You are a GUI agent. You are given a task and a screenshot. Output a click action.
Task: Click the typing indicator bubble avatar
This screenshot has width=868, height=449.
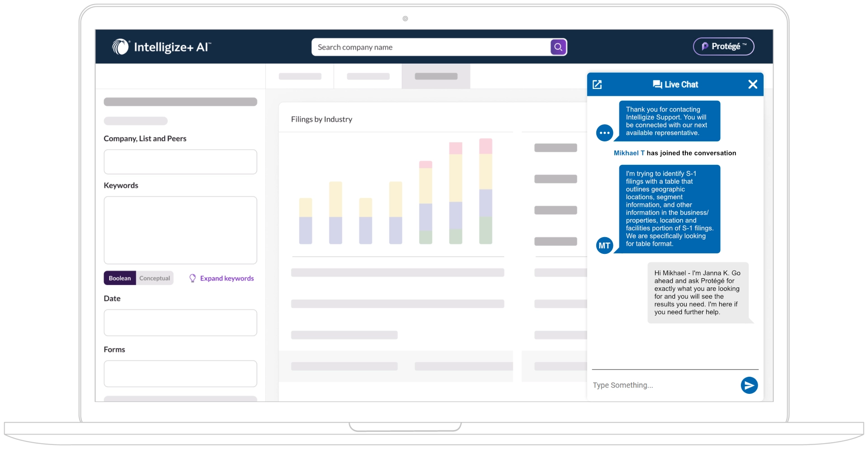(x=604, y=133)
